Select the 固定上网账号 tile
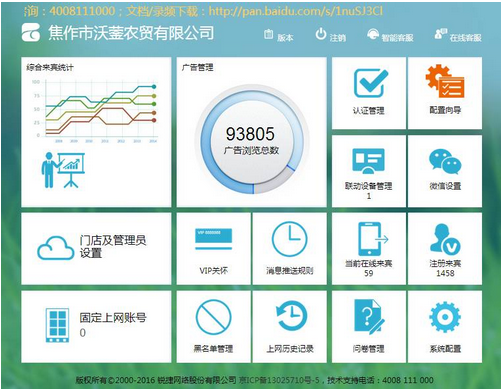This screenshot has height=390, width=501. [96, 327]
